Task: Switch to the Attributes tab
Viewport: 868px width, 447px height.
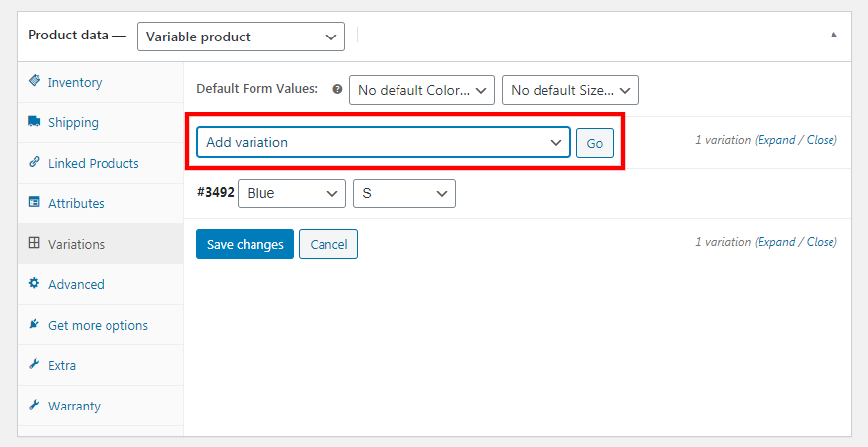Action: pyautogui.click(x=101, y=203)
